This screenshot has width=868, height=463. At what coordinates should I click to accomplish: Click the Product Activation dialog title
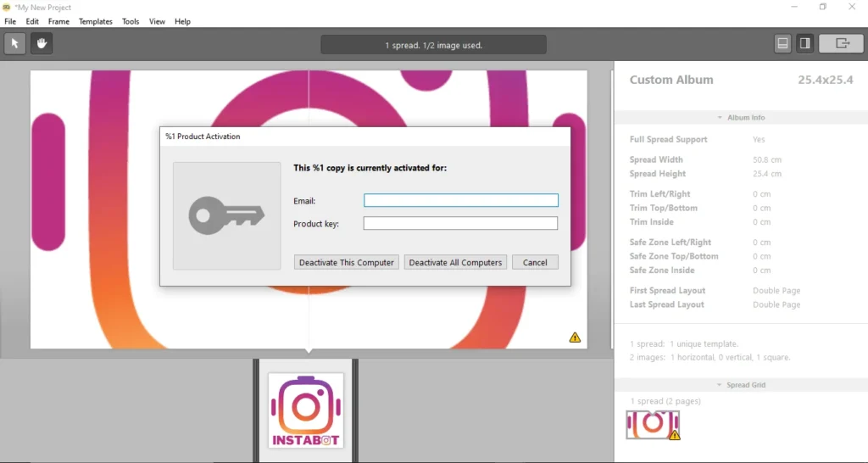203,137
